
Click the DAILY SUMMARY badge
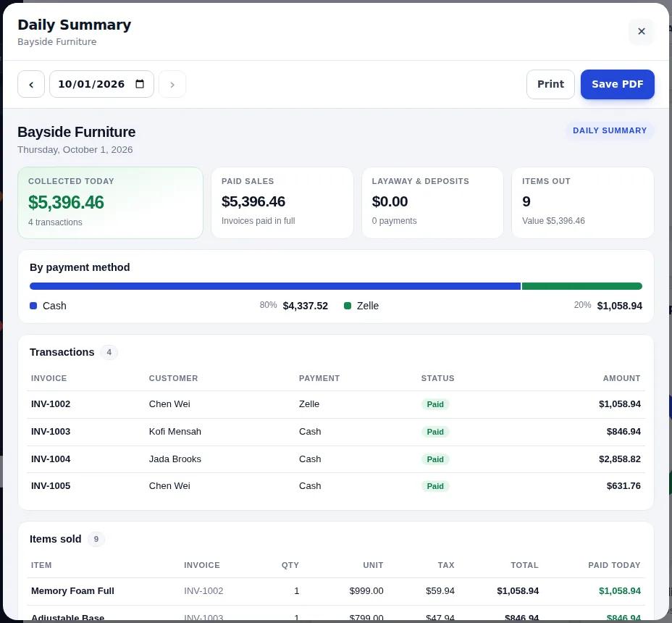(x=610, y=130)
